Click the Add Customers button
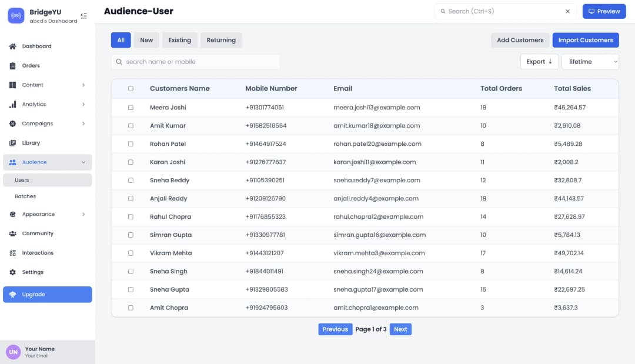Image resolution: width=635 pixels, height=364 pixels. (520, 40)
